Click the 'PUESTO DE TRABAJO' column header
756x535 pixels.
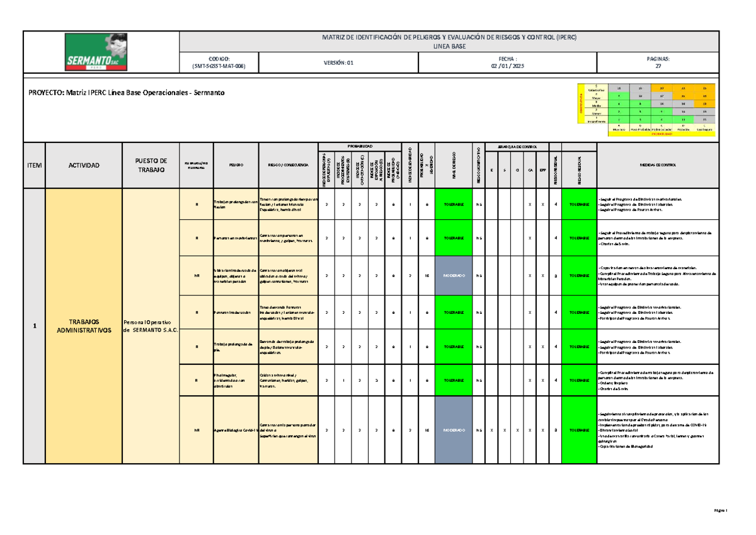pyautogui.click(x=151, y=165)
